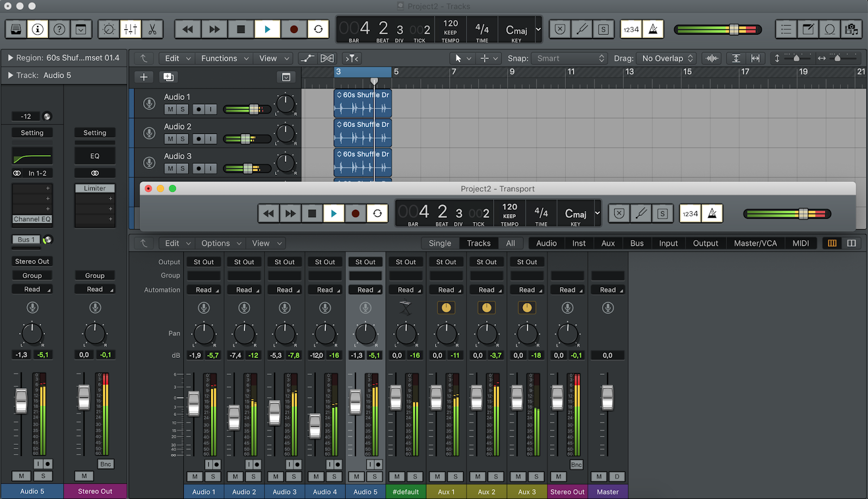
Task: Open the Drag No Overlap dropdown
Action: click(x=667, y=58)
